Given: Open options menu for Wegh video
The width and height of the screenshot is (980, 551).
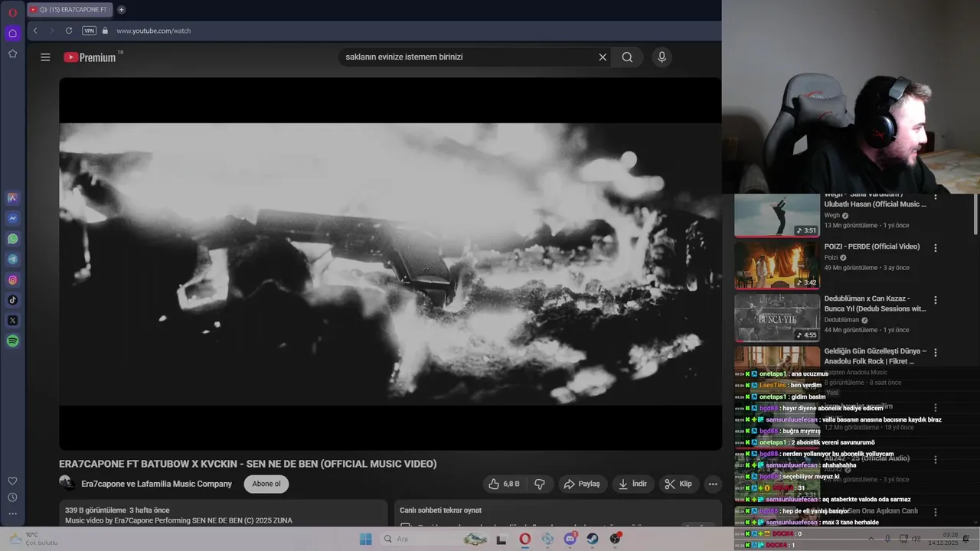Looking at the screenshot, I should [935, 196].
